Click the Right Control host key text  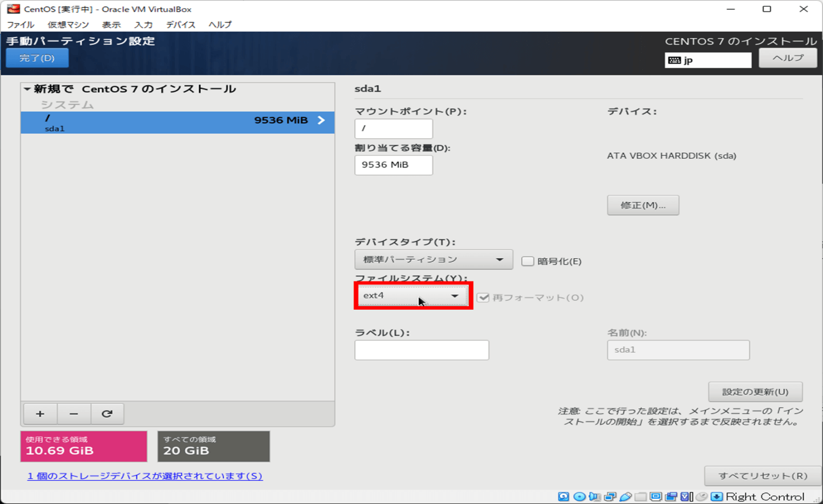(x=765, y=497)
